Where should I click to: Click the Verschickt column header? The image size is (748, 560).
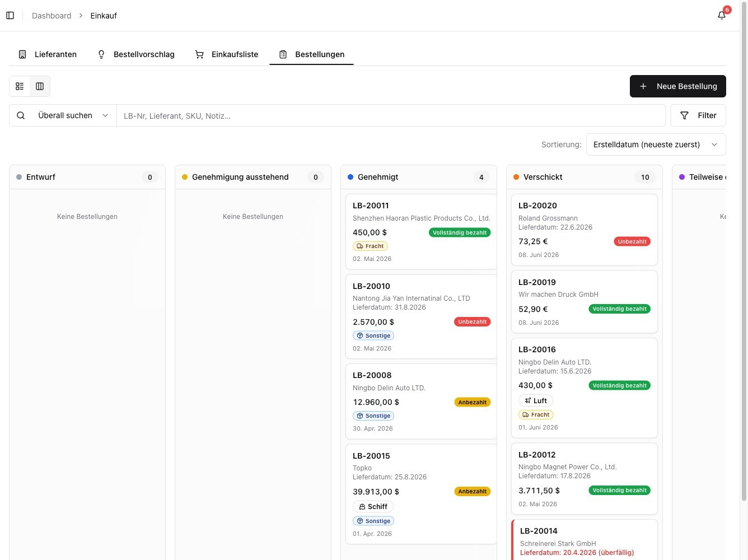click(x=585, y=177)
